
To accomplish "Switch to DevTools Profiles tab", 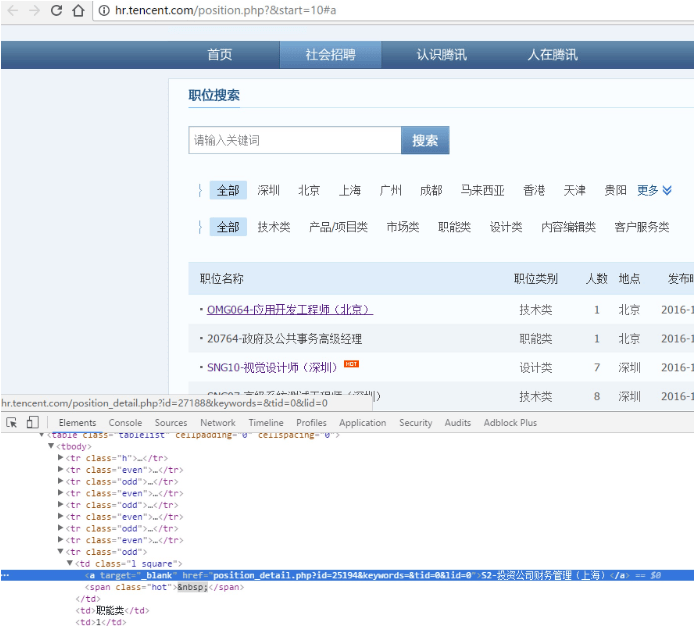I will pos(311,423).
